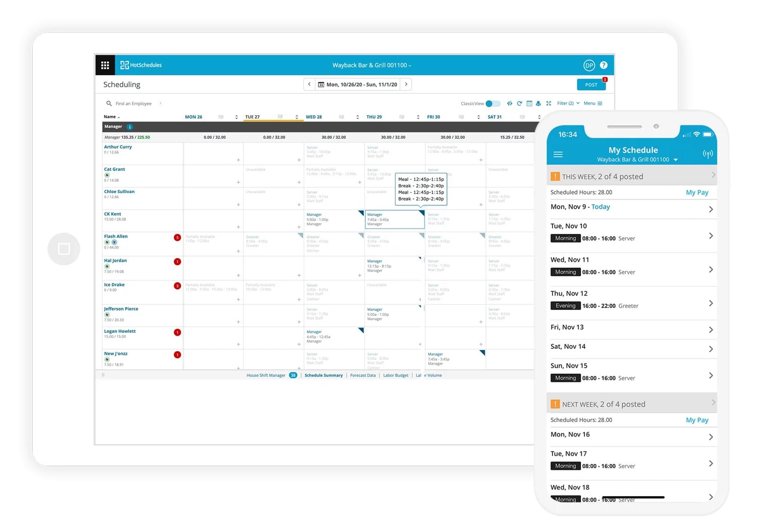Viewport: 758px width, 532px height.
Task: Open the FRI 30 day notes icon
Action: click(461, 117)
